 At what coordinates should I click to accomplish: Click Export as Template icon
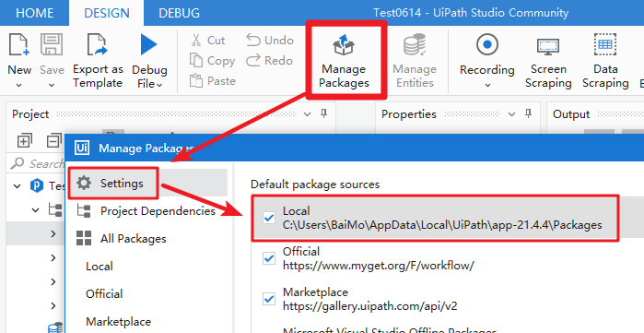(x=98, y=44)
